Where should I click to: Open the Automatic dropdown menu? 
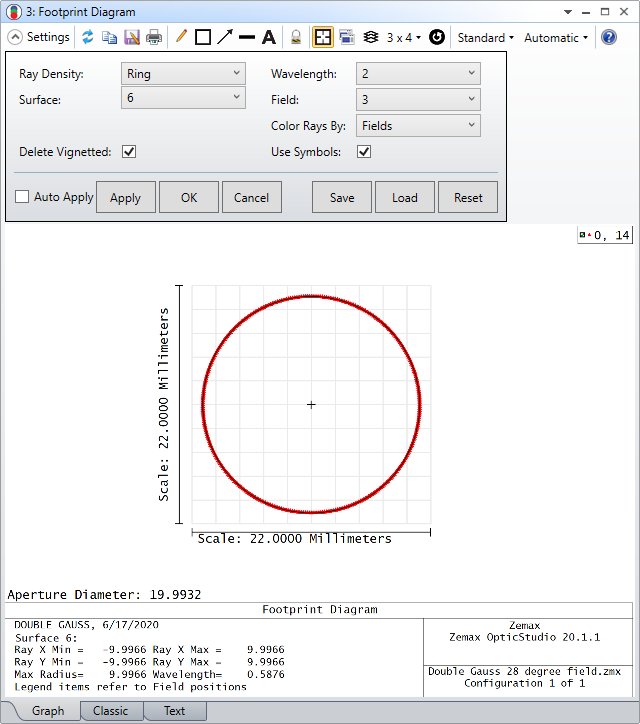coord(556,37)
